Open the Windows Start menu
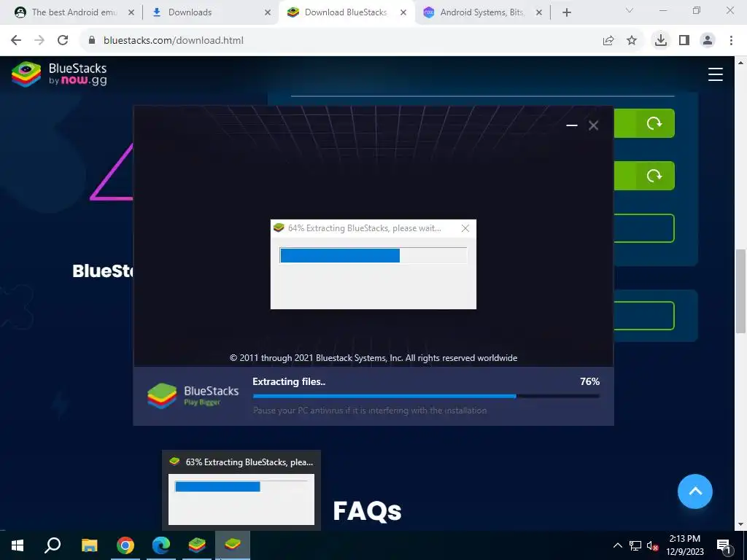 18,545
